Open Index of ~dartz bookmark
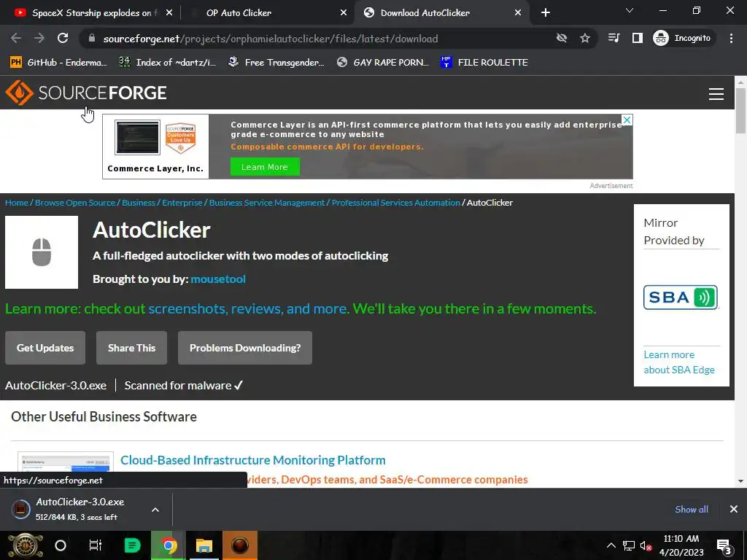Image resolution: width=747 pixels, height=560 pixels. point(167,63)
